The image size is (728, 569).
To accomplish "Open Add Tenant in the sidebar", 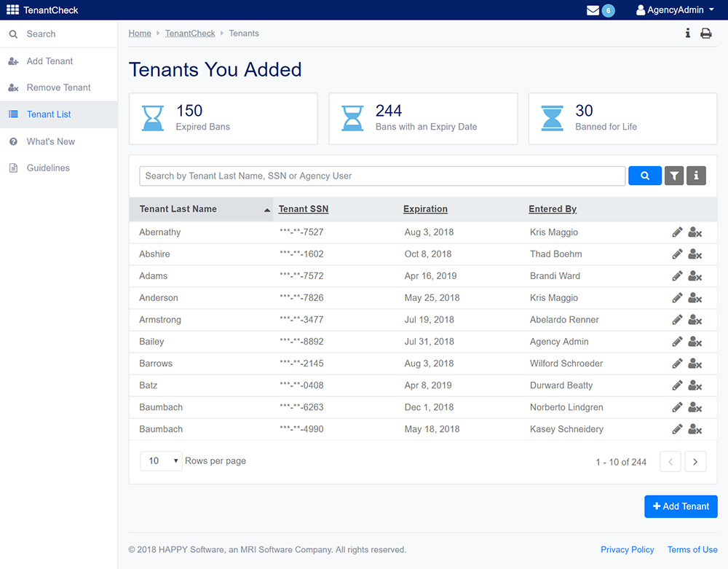I will tap(50, 61).
